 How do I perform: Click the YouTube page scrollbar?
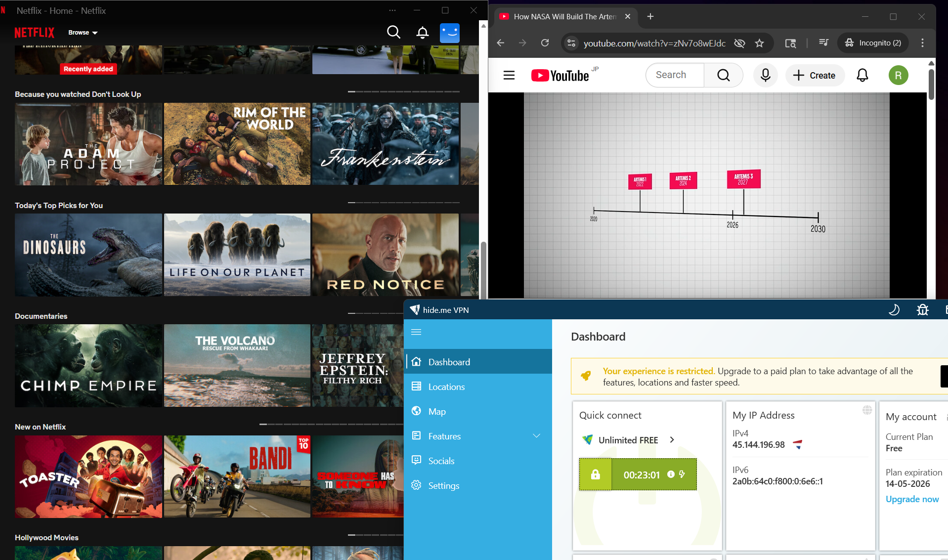tap(931, 85)
